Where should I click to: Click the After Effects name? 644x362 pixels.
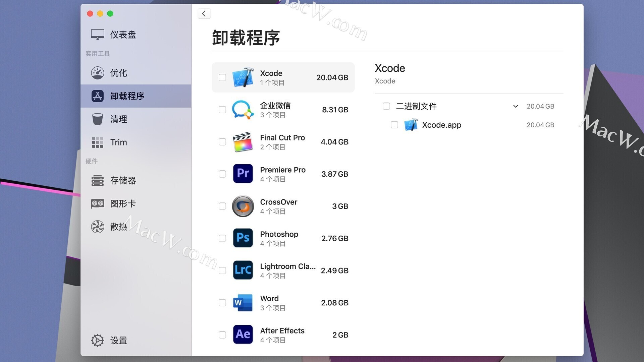[x=282, y=330]
